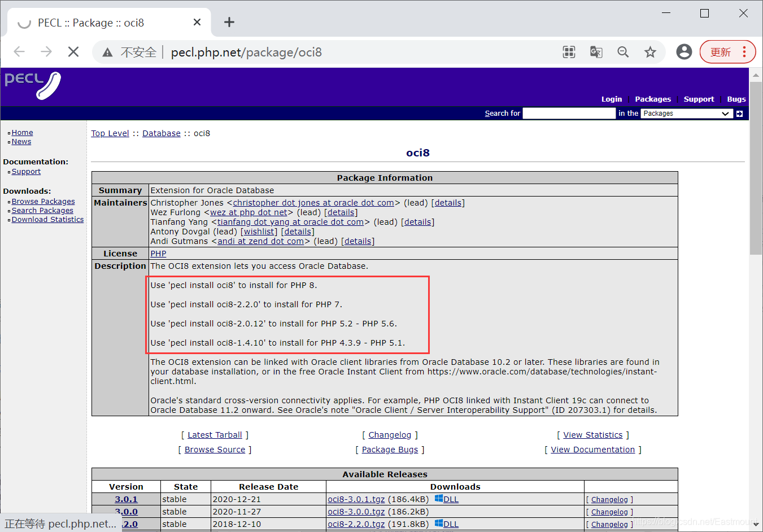Open Changelog for version 3.0.1
The image size is (763, 532).
tap(609, 500)
